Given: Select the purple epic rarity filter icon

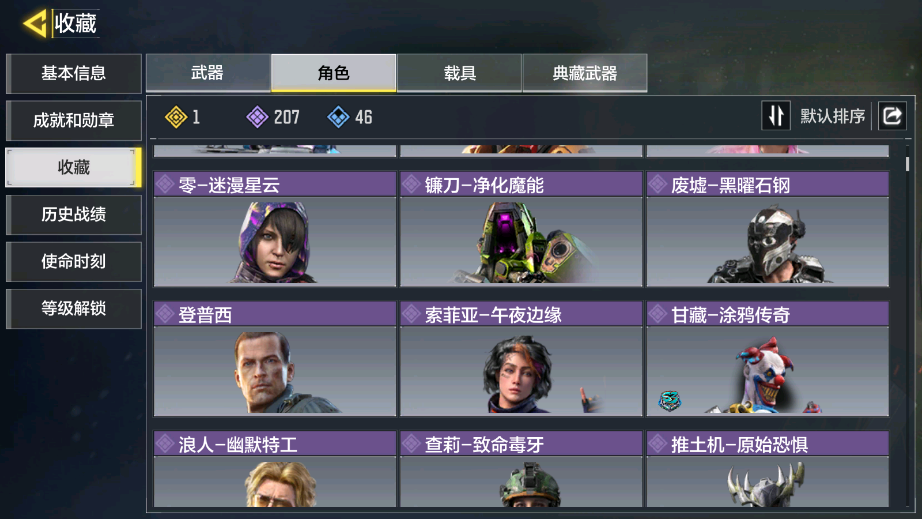Looking at the screenshot, I should point(257,117).
